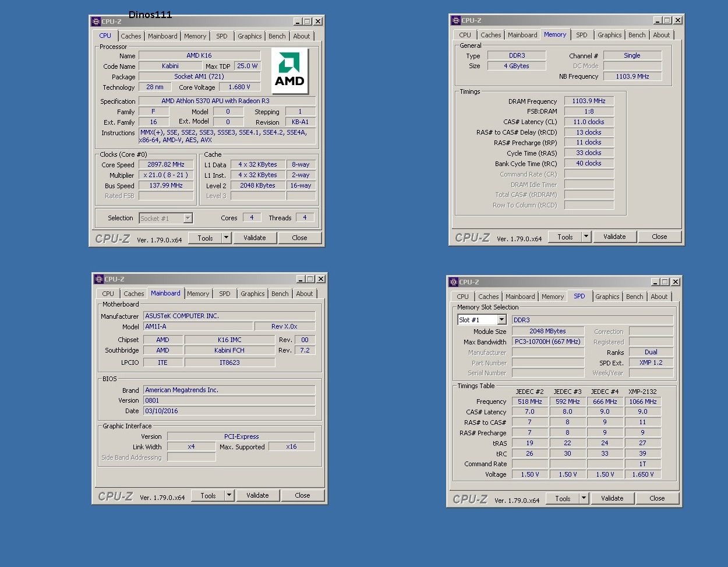Click the Package value Socket AM1 (721)
The width and height of the screenshot is (728, 567).
pos(199,76)
